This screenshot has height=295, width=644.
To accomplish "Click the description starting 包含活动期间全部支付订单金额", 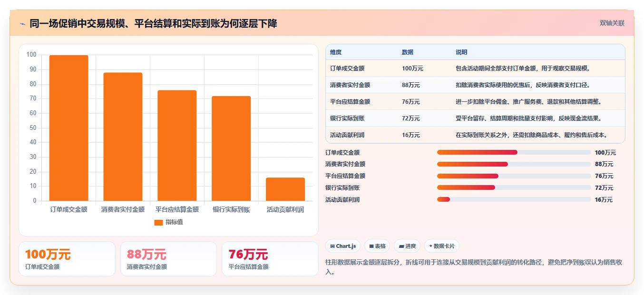I will (x=523, y=69).
